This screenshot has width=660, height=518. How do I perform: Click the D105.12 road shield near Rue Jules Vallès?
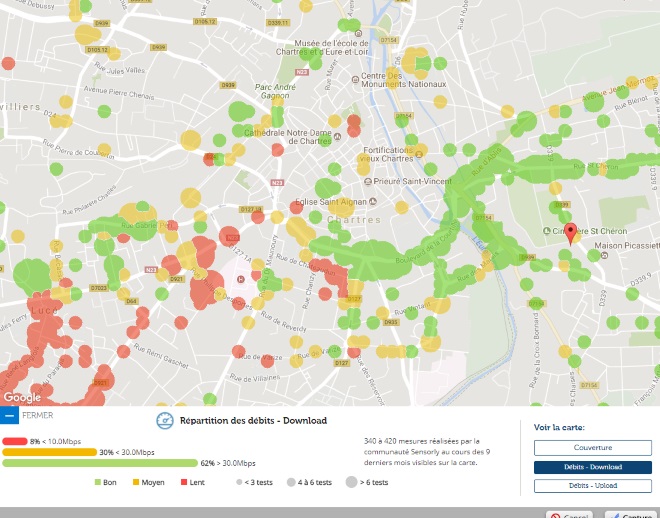(98, 50)
